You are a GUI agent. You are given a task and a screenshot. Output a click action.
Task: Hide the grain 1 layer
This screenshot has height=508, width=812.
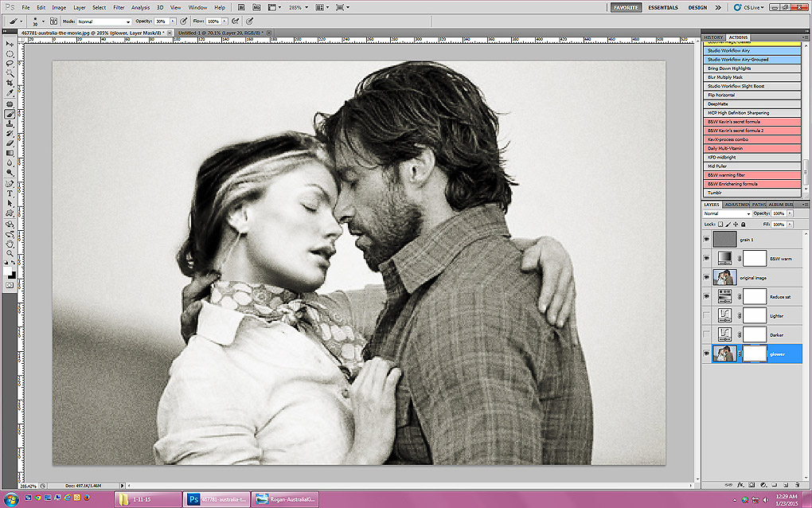(x=706, y=238)
